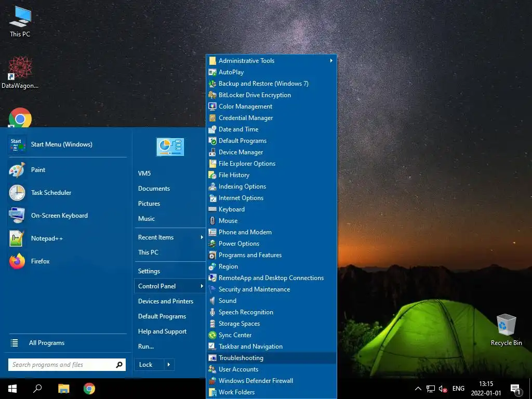
Task: Select Programs and Features entry
Action: [x=271, y=255]
